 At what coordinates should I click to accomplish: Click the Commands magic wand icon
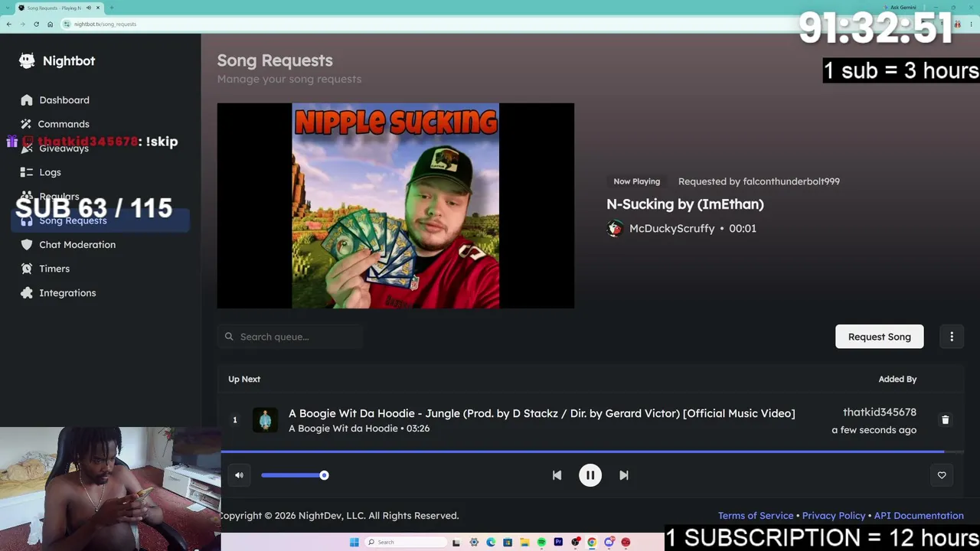coord(26,124)
